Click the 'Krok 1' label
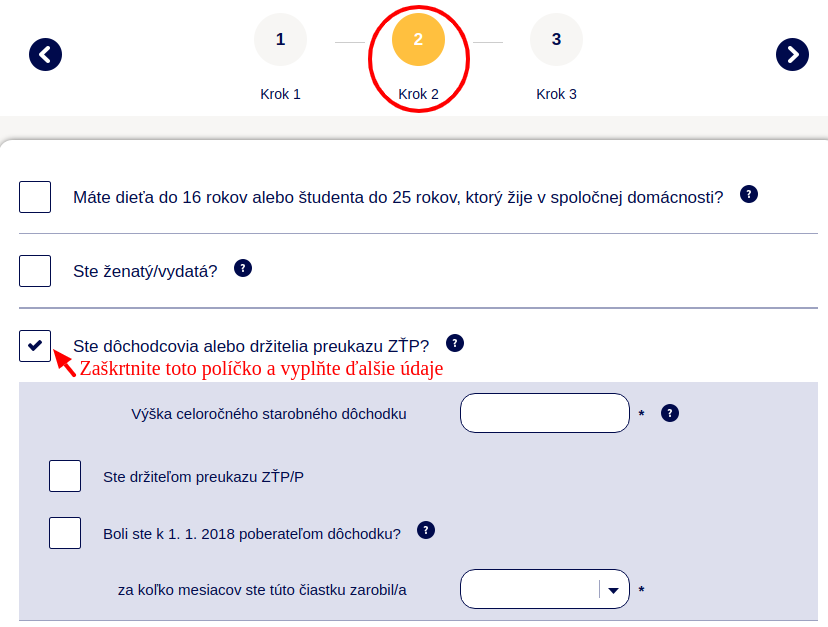The image size is (828, 627). pyautogui.click(x=280, y=94)
